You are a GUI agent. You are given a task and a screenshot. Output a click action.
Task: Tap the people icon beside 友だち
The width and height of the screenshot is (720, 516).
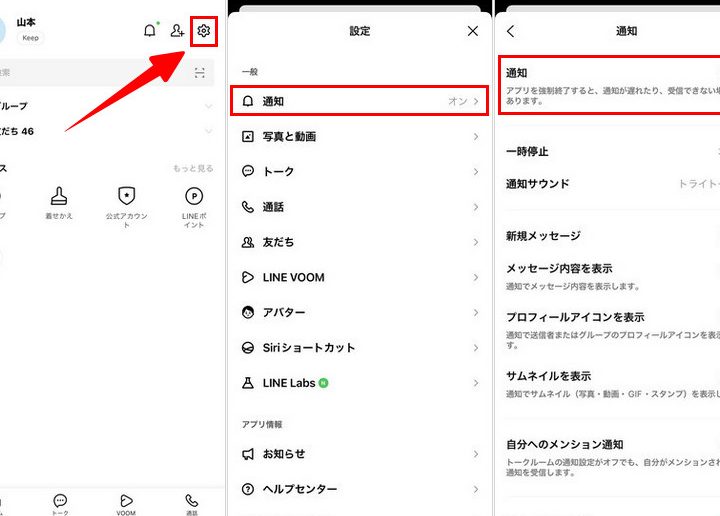[x=248, y=242]
